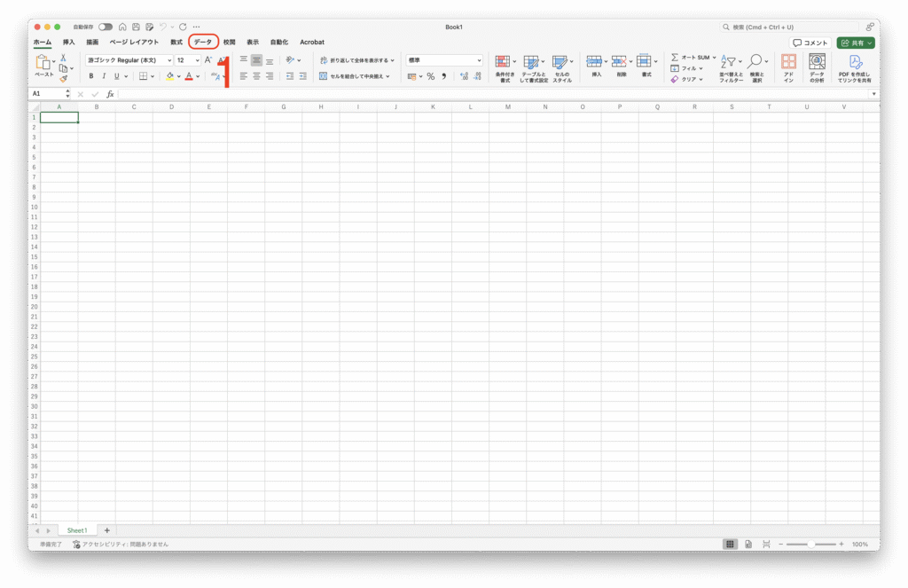Click the Insert Function fx icon
The image size is (908, 588).
click(x=110, y=94)
